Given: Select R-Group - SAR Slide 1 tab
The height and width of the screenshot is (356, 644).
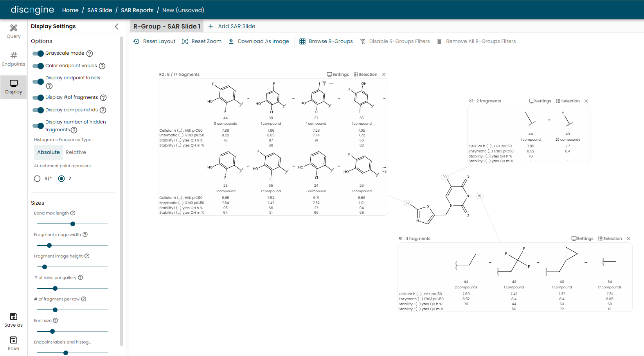Looking at the screenshot, I should click(167, 26).
